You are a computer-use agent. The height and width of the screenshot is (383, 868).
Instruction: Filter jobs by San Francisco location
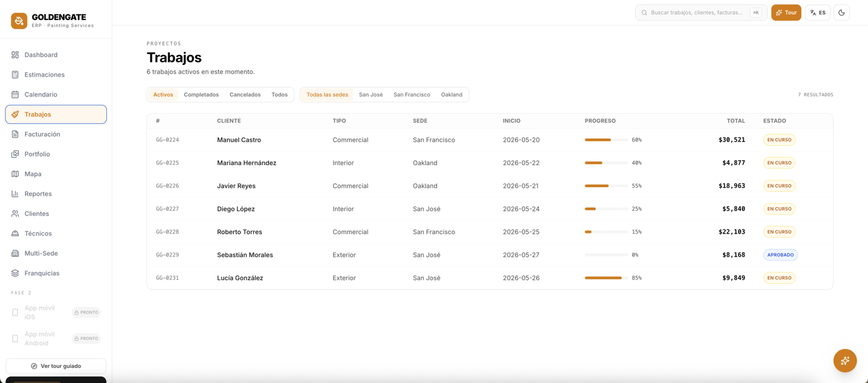click(412, 95)
